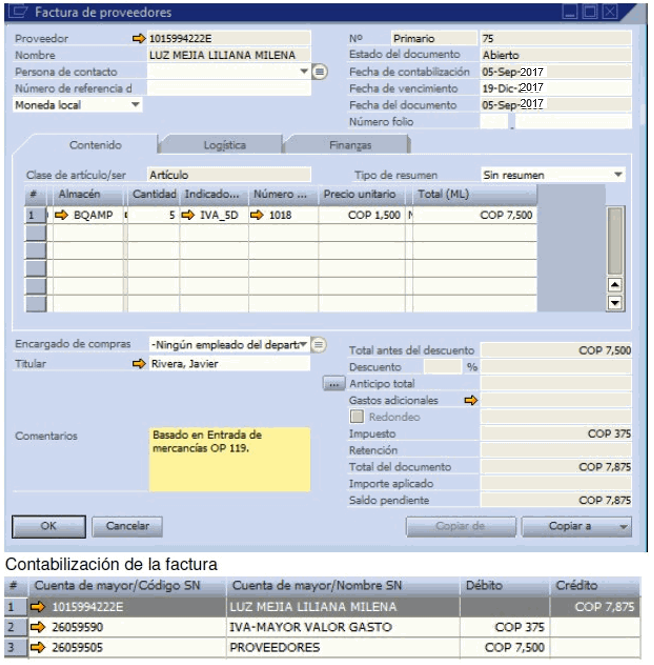Viewport: 654px width, 665px height.
Task: Click the yellow Comentarios text box
Action: (230, 459)
